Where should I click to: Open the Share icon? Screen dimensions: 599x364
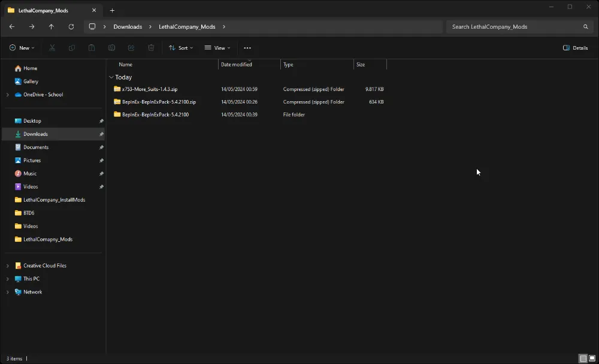(131, 47)
